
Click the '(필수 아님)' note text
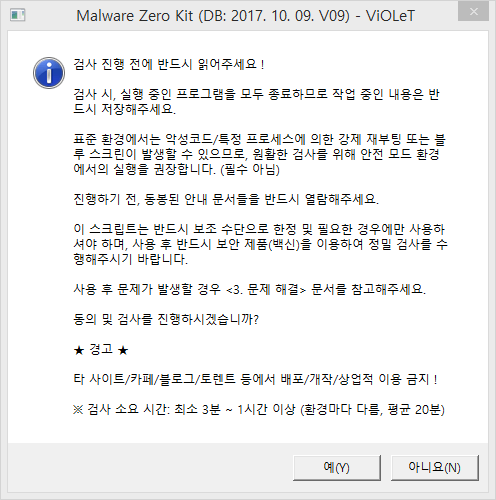250,169
